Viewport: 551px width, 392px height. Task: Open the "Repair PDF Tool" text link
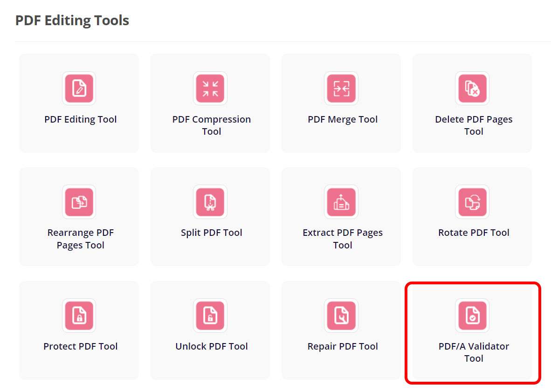[343, 346]
